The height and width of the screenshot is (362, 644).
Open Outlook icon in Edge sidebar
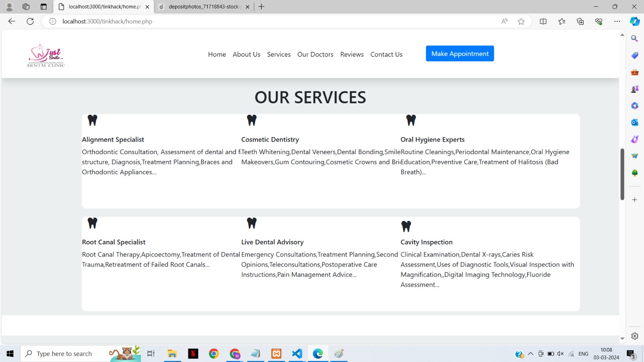click(x=635, y=122)
